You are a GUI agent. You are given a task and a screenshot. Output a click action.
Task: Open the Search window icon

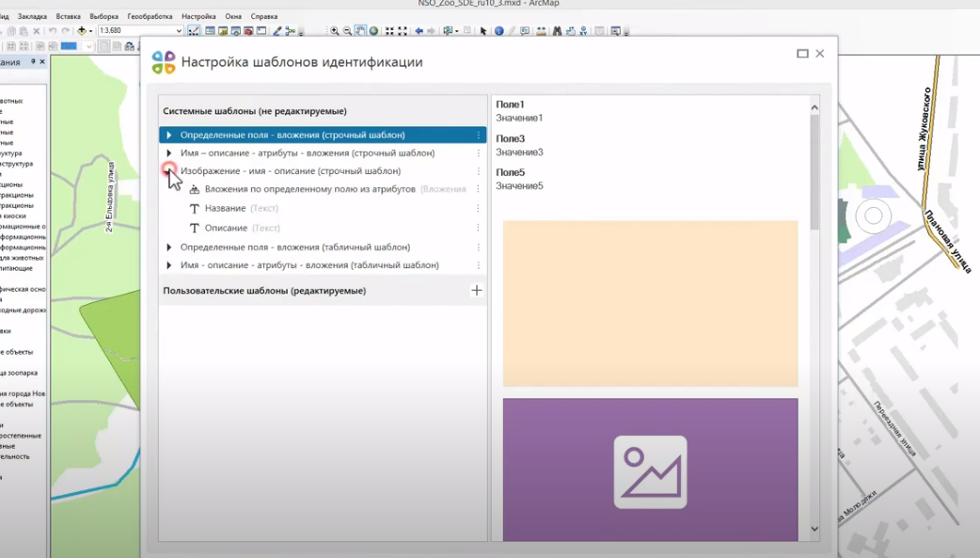point(236,31)
